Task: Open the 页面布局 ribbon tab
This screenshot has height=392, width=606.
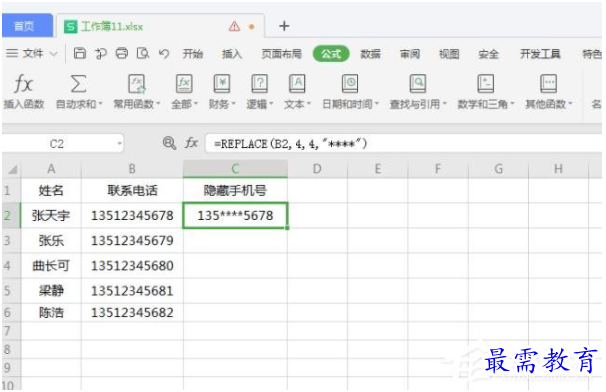Action: point(281,53)
